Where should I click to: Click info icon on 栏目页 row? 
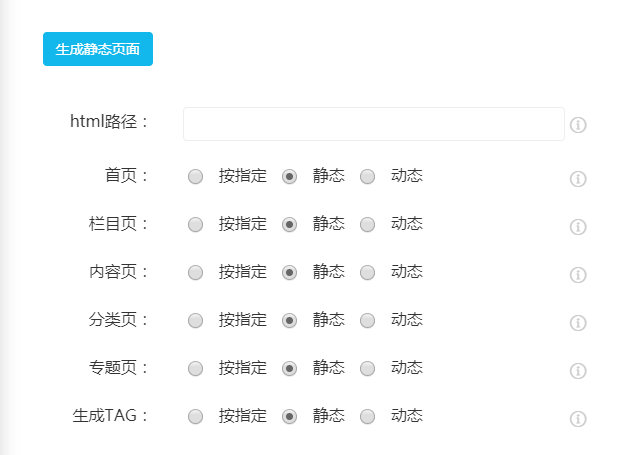tap(578, 227)
